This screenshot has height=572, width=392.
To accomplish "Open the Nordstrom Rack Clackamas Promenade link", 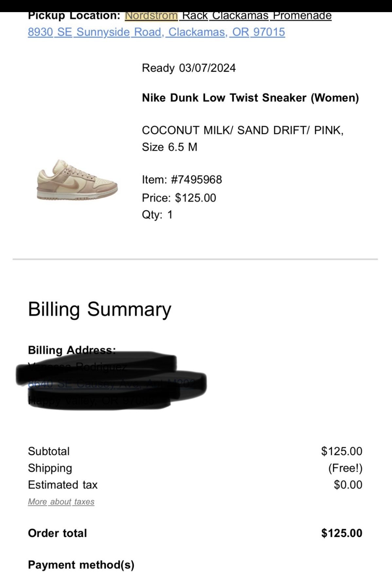I will coord(228,16).
